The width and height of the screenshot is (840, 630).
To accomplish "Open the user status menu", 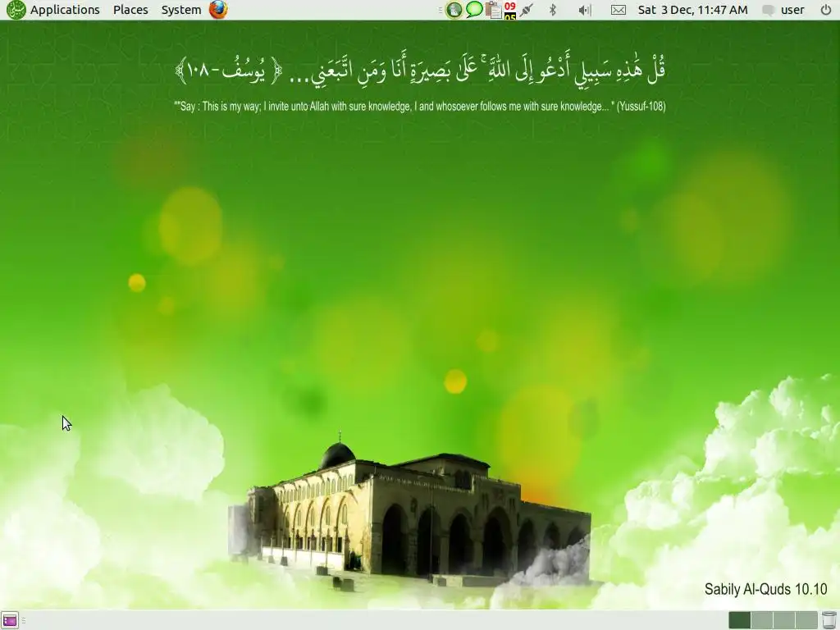I will click(783, 10).
